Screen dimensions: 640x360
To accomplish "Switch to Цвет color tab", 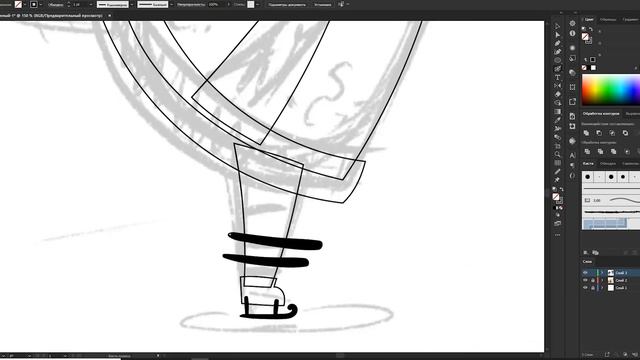I will coord(589,19).
